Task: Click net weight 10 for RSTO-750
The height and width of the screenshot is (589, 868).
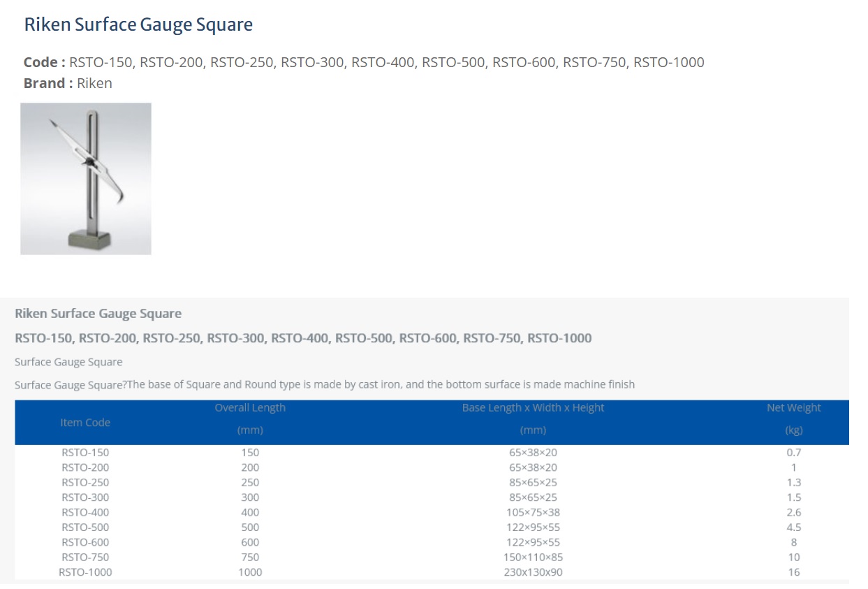Action: tap(794, 558)
